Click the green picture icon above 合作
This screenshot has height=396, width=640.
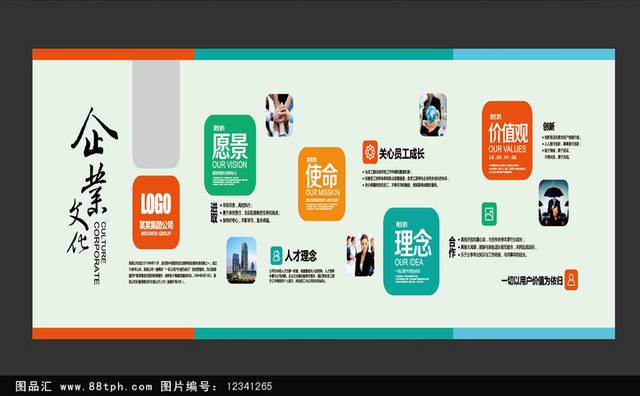tap(489, 214)
